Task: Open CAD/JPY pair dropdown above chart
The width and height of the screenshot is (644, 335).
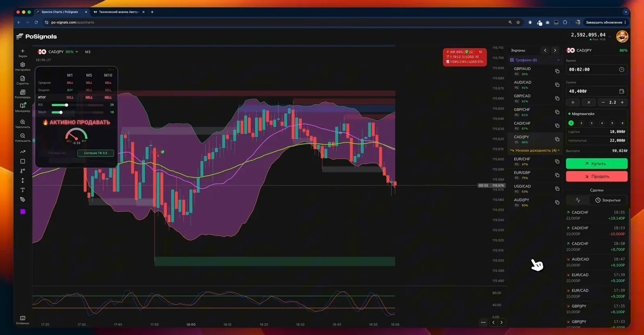Action: click(76, 52)
